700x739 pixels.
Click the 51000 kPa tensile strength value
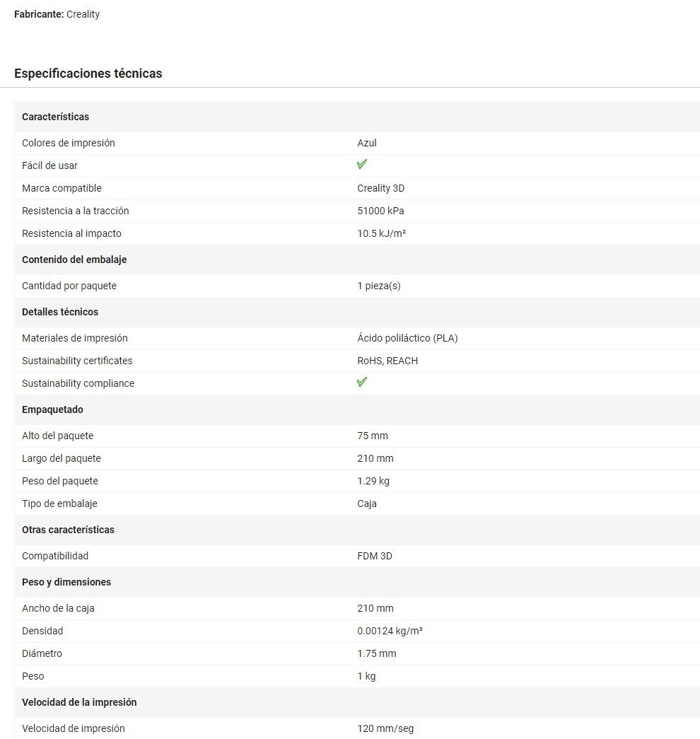pyautogui.click(x=381, y=211)
